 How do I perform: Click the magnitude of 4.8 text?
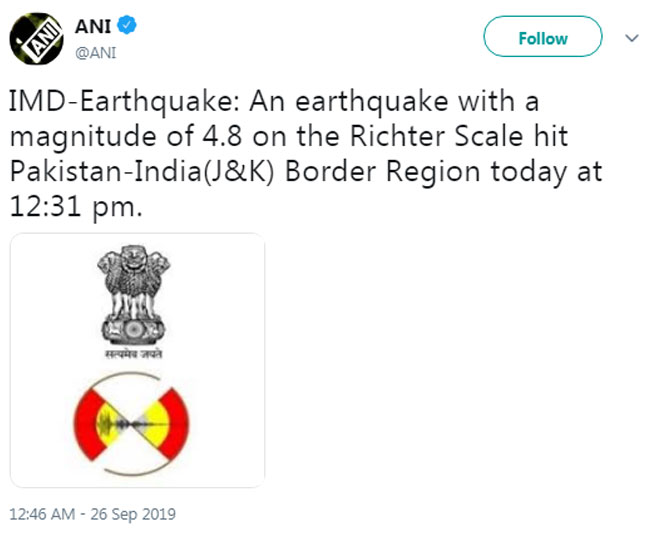point(126,138)
